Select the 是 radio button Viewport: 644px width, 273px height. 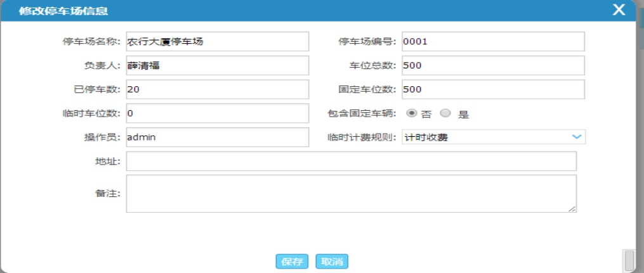[x=445, y=113]
